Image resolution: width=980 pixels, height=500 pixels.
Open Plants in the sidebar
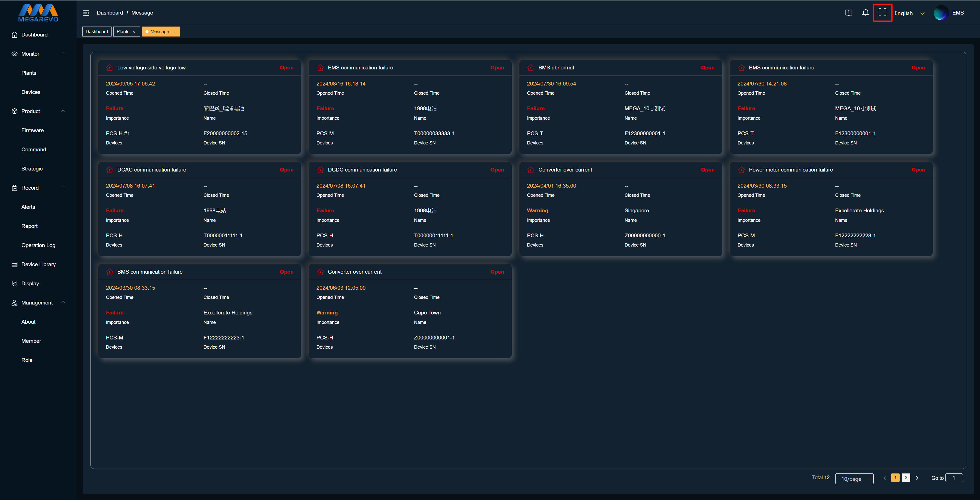coord(29,73)
